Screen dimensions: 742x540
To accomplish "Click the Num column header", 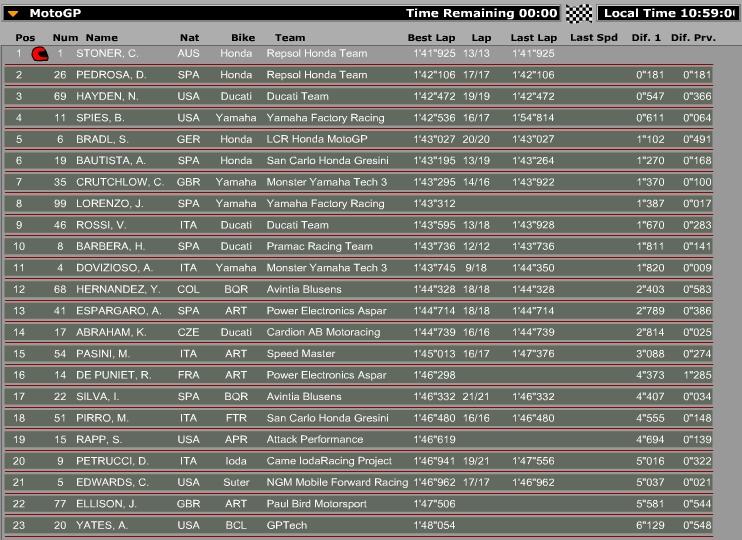I will point(65,38).
